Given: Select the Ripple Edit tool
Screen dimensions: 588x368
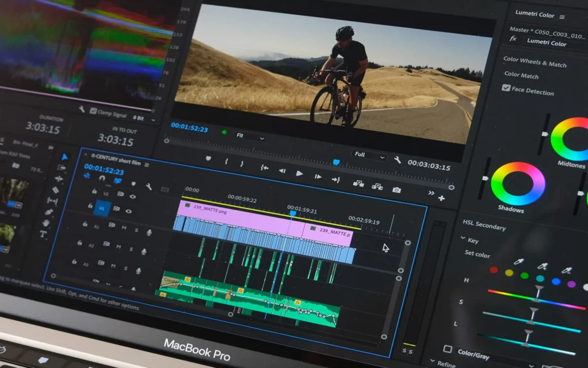Looking at the screenshot, I should (x=59, y=179).
